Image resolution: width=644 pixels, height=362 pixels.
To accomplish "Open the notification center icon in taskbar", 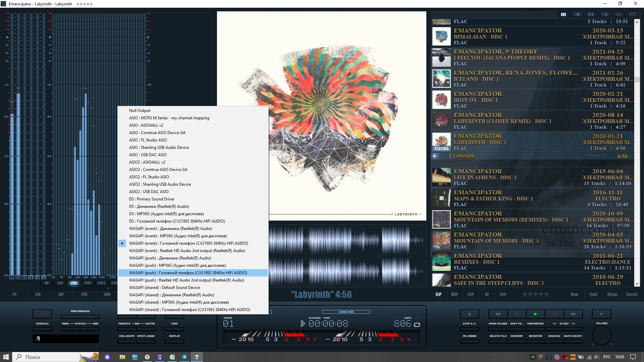I will click(633, 357).
